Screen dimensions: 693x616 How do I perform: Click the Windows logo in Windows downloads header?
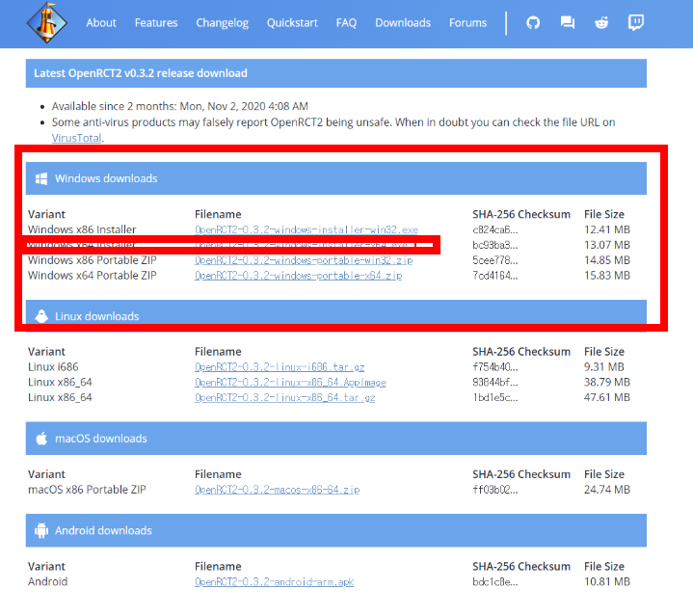point(41,178)
